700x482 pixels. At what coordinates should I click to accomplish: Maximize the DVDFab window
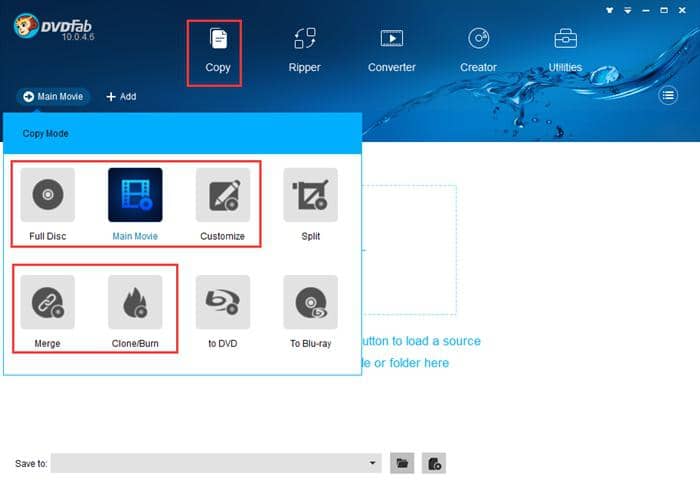coord(664,10)
